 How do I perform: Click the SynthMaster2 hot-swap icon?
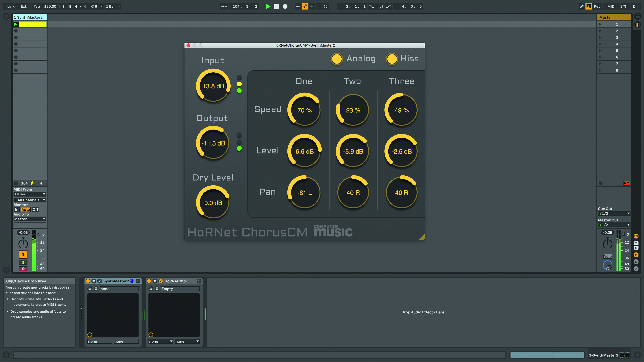(x=138, y=281)
